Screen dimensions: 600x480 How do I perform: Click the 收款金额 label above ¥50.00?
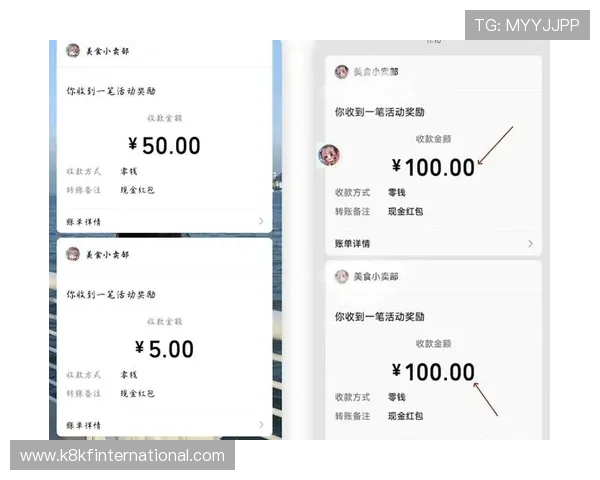[x=165, y=118]
